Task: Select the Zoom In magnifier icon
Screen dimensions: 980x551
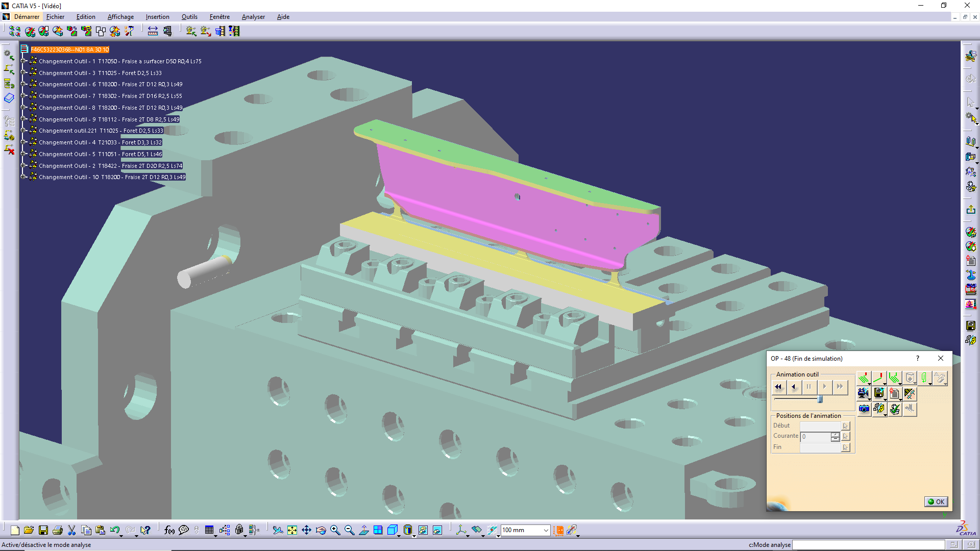Action: point(335,530)
